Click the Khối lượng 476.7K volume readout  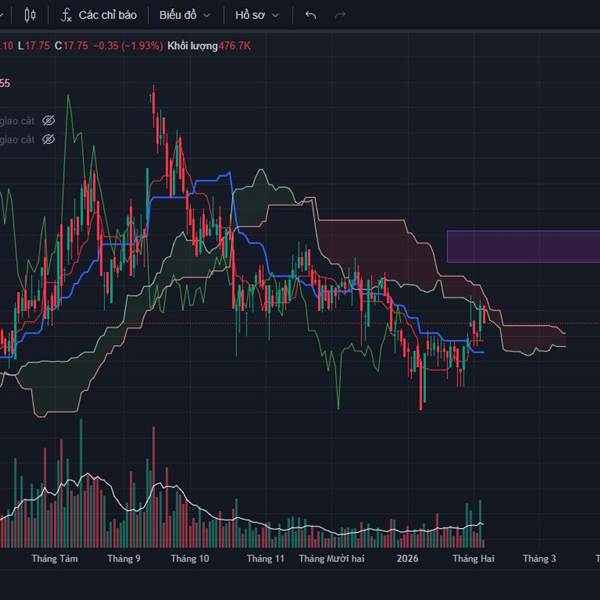click(209, 46)
